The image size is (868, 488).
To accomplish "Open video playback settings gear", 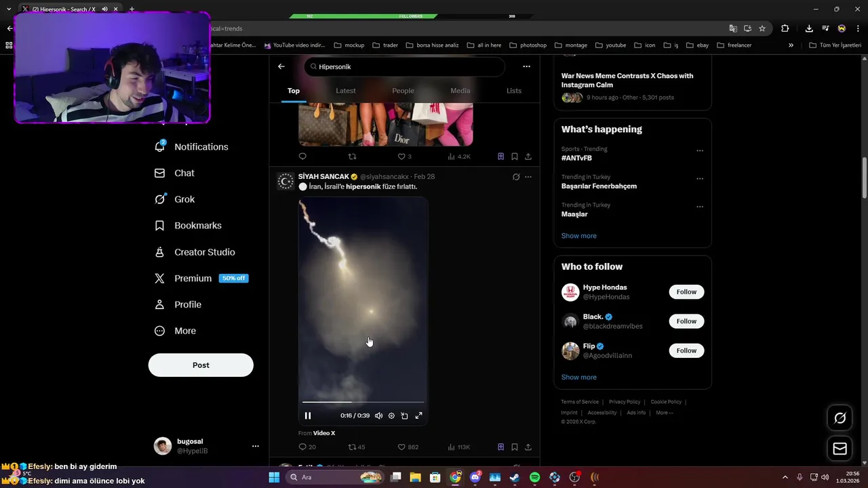I will [391, 415].
